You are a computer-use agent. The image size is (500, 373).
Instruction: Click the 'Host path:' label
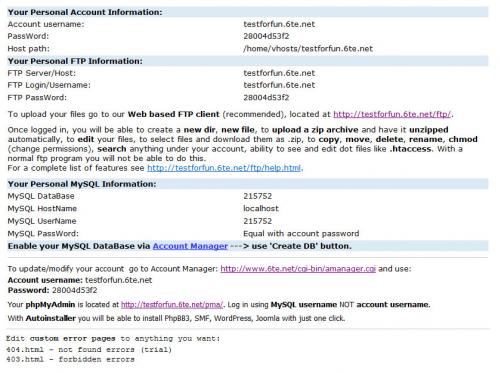29,49
